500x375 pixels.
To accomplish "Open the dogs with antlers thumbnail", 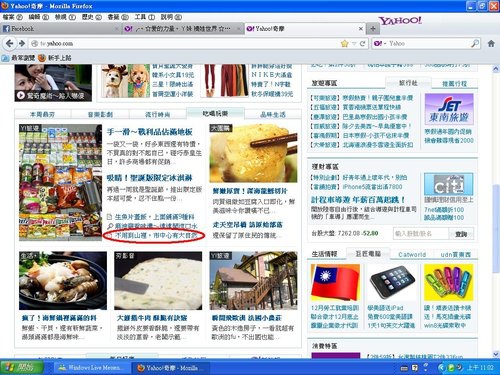I will tap(126, 81).
